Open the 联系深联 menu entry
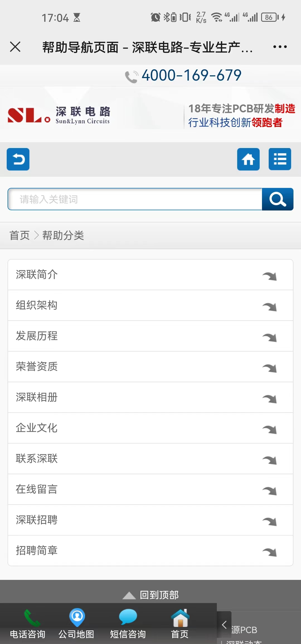Viewport: 301px width, 644px height. click(37, 459)
